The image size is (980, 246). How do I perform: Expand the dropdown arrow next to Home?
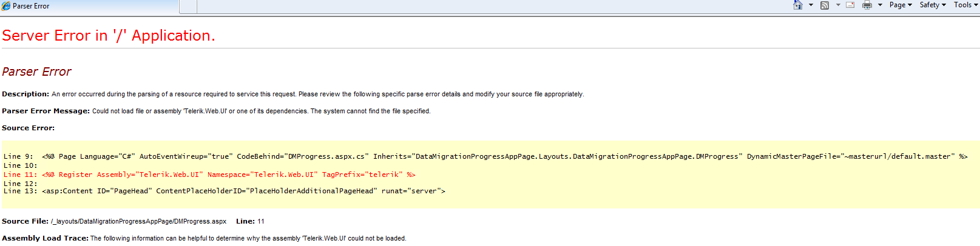811,5
